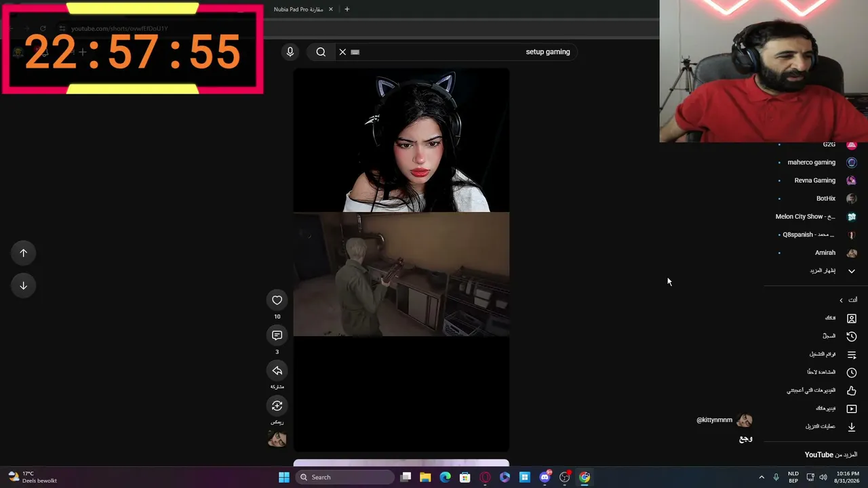868x488 pixels.
Task: Expand the 'You' section chevron
Action: [x=841, y=300]
